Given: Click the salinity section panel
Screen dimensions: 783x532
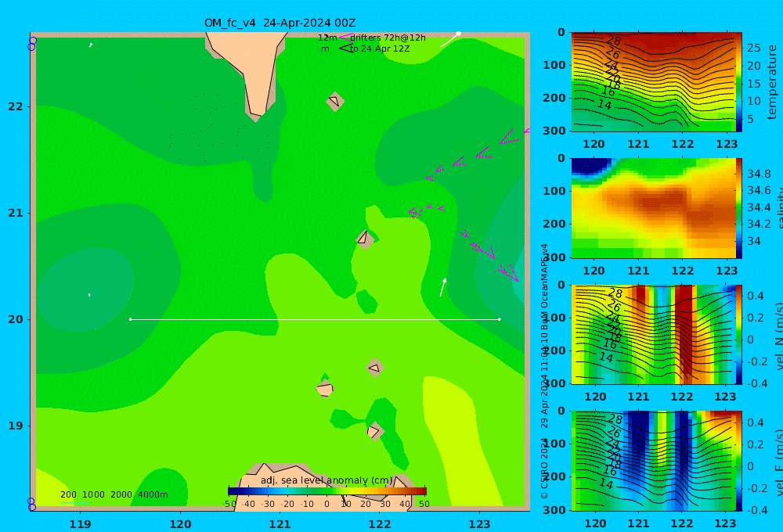Looking at the screenshot, I should point(653,208).
